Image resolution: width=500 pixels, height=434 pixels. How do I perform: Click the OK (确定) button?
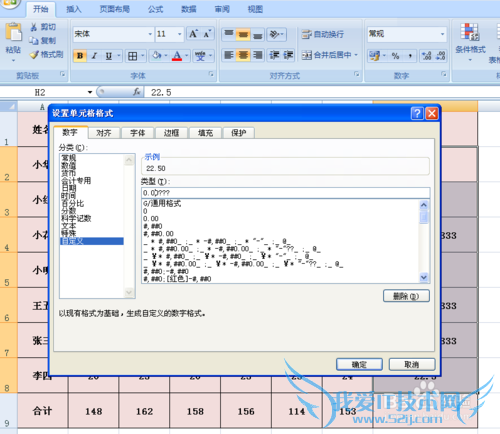(x=359, y=364)
